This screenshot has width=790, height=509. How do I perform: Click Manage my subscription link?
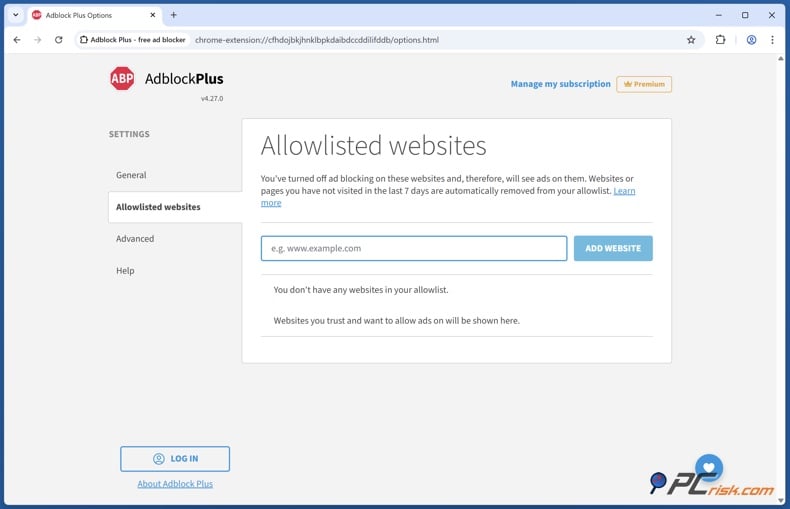(x=560, y=84)
